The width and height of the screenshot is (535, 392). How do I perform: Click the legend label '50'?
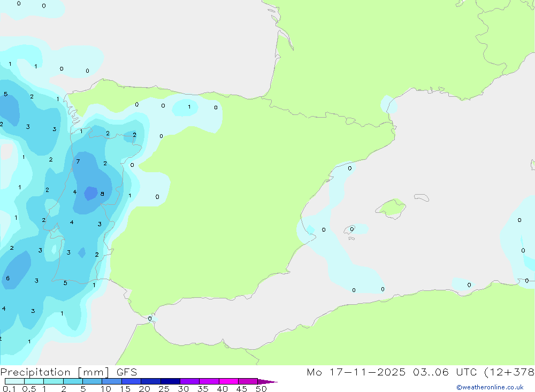[x=261, y=389]
